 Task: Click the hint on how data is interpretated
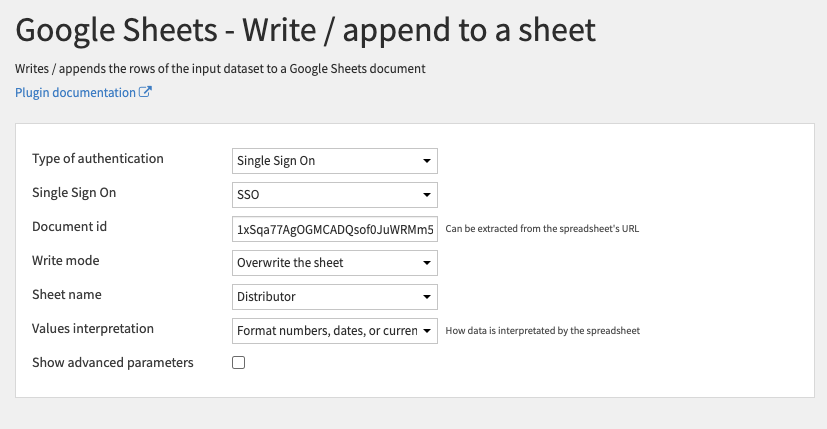543,331
